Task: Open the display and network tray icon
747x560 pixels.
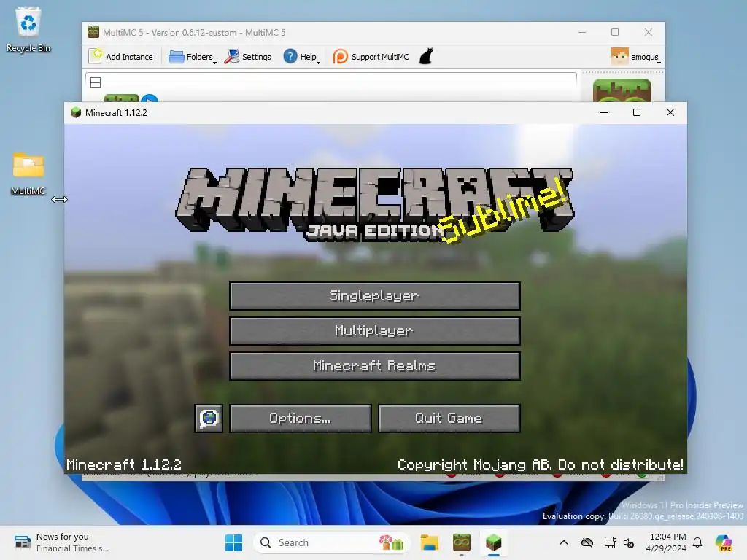Action: click(x=609, y=542)
